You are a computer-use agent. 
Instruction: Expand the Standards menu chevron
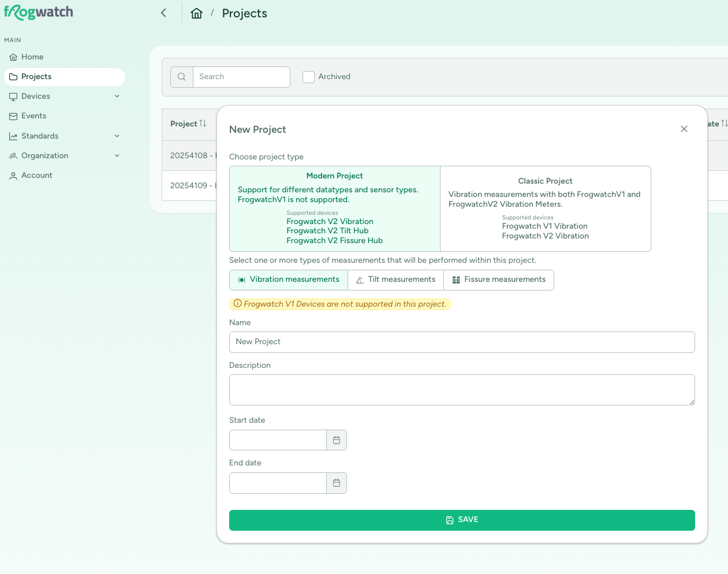coord(117,136)
